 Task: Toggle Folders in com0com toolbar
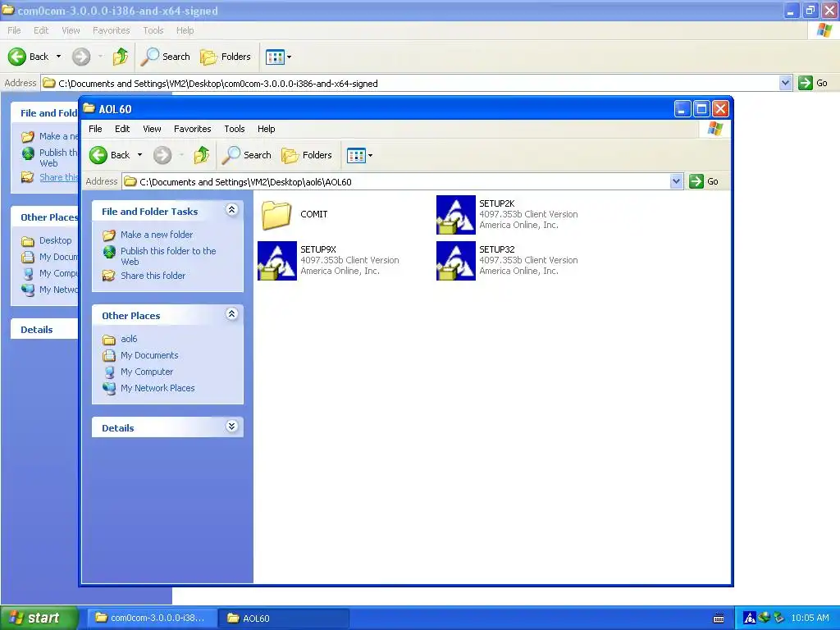(x=226, y=57)
